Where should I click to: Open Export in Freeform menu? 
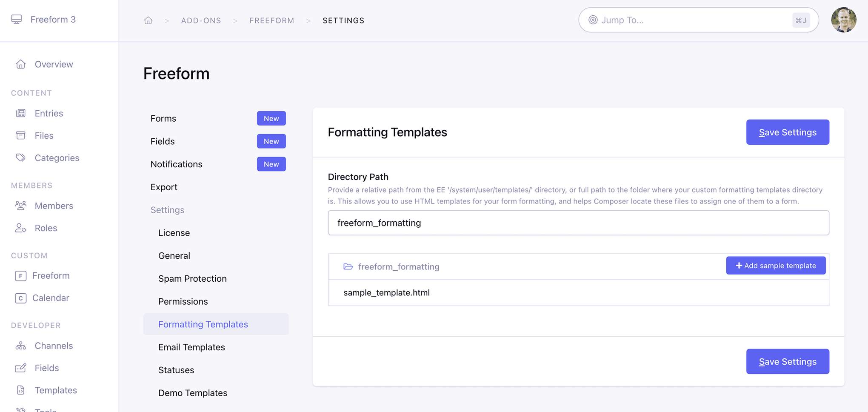(x=164, y=187)
